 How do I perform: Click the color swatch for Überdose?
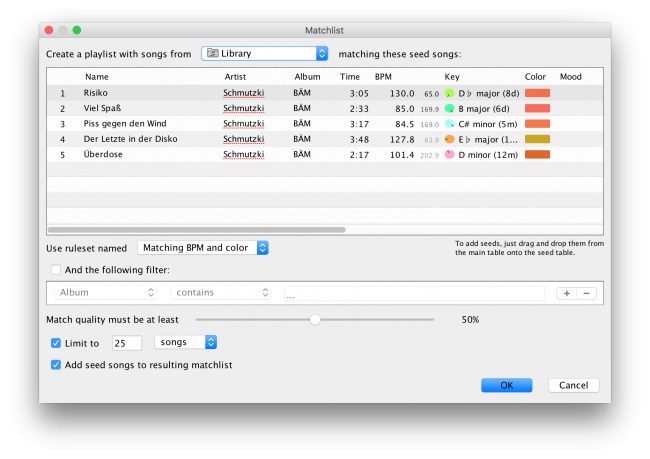(x=537, y=154)
